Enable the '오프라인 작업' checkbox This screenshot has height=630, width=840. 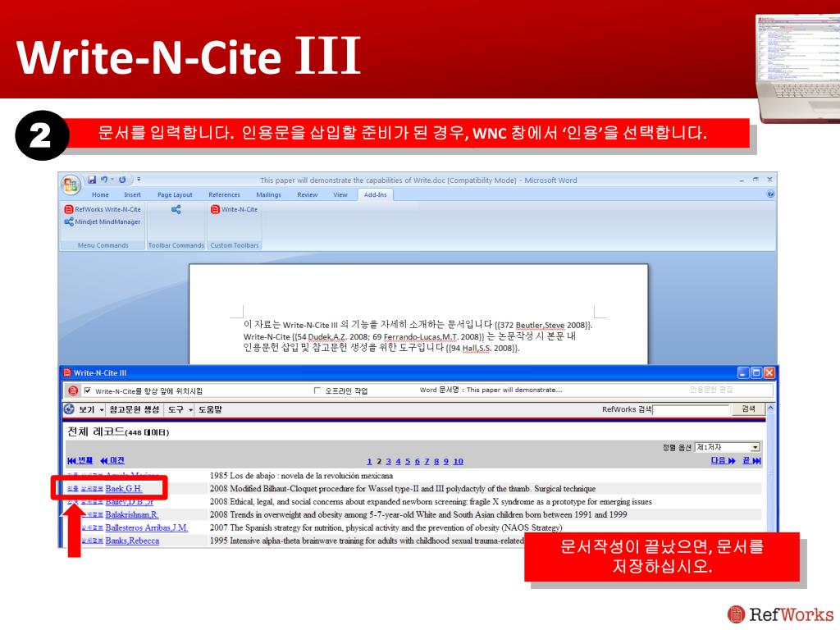317,390
